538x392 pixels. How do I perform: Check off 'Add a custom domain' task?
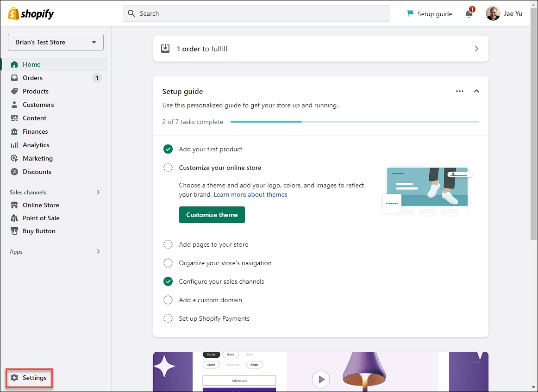point(168,300)
